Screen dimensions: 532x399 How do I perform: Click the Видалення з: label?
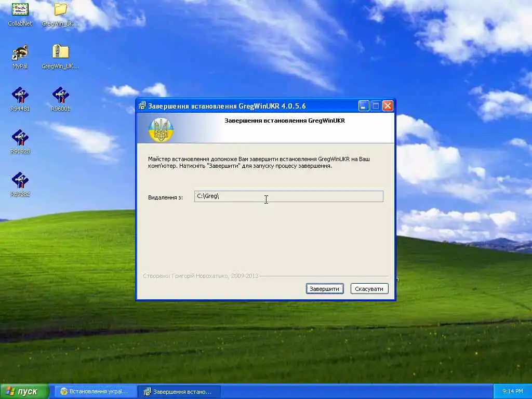[166, 197]
